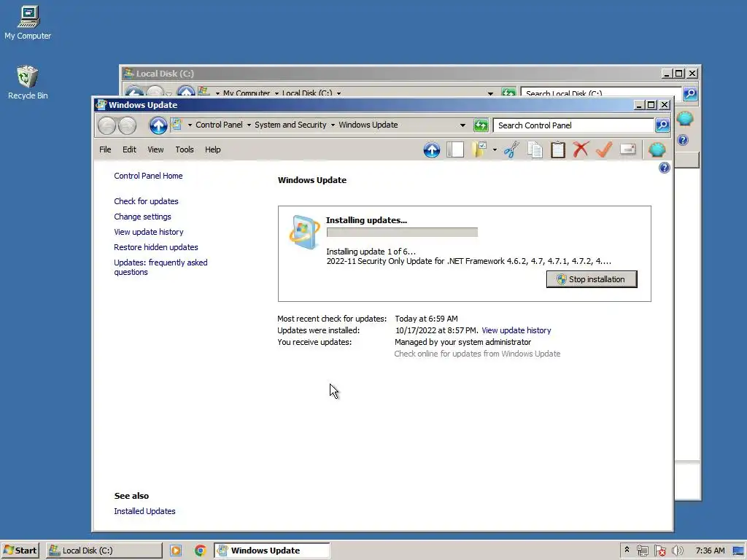Click Restore hidden updates link
Screen dimensions: 747x560
click(x=156, y=247)
